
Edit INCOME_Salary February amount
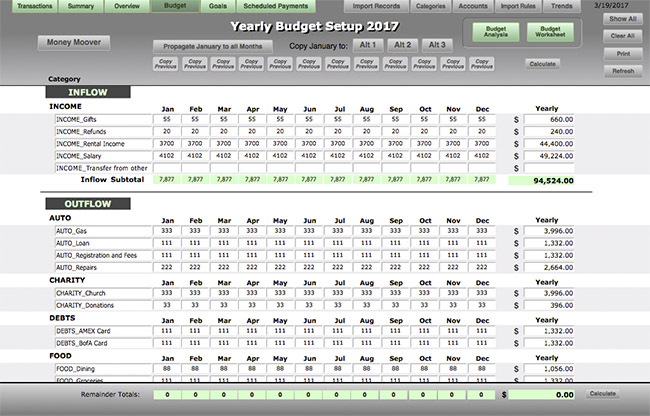tap(195, 156)
